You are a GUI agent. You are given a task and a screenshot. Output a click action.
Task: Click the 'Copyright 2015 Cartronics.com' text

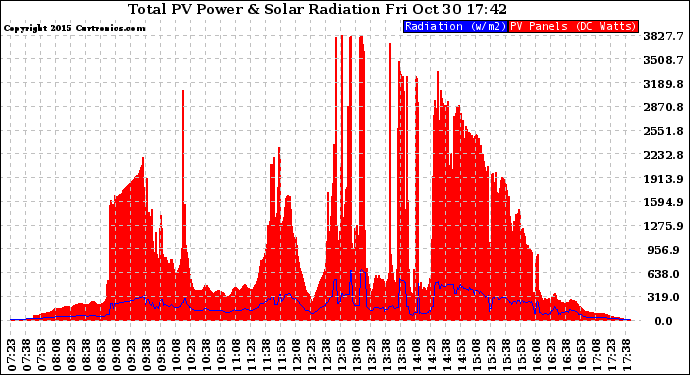74,28
